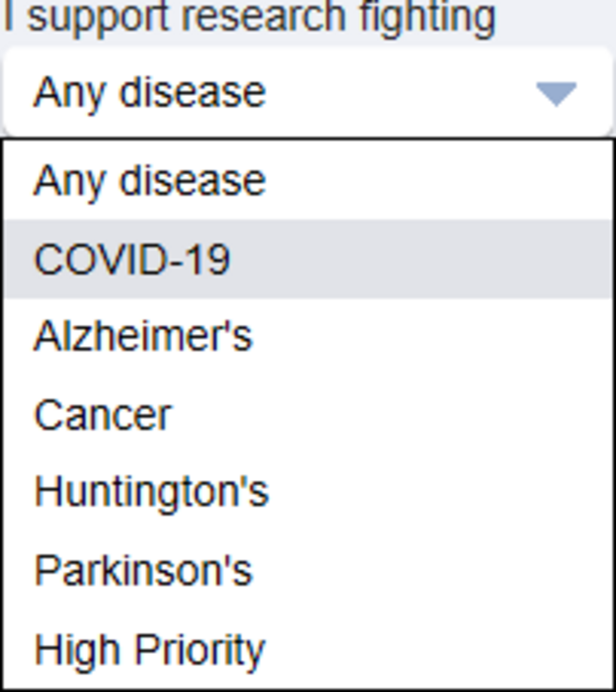This screenshot has width=616, height=692.
Task: Pick the Cancer option
Action: [x=103, y=415]
